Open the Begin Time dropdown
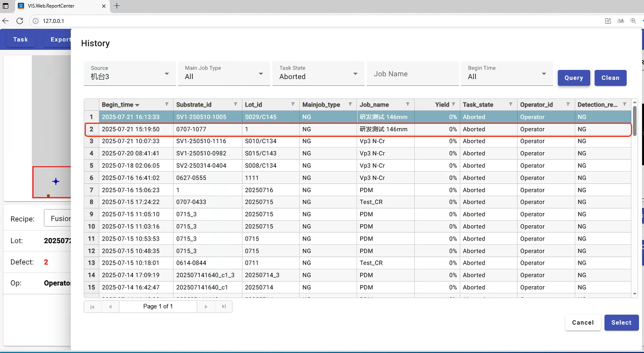644x353 pixels. (506, 74)
